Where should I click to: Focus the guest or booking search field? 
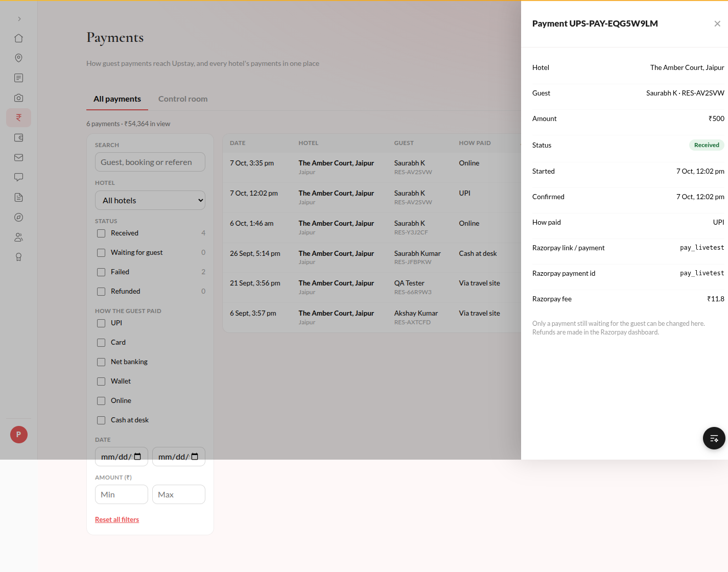click(150, 162)
